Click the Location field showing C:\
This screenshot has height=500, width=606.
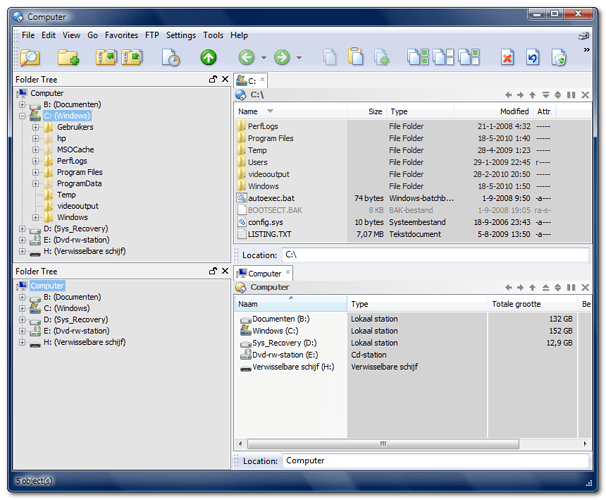(430, 255)
